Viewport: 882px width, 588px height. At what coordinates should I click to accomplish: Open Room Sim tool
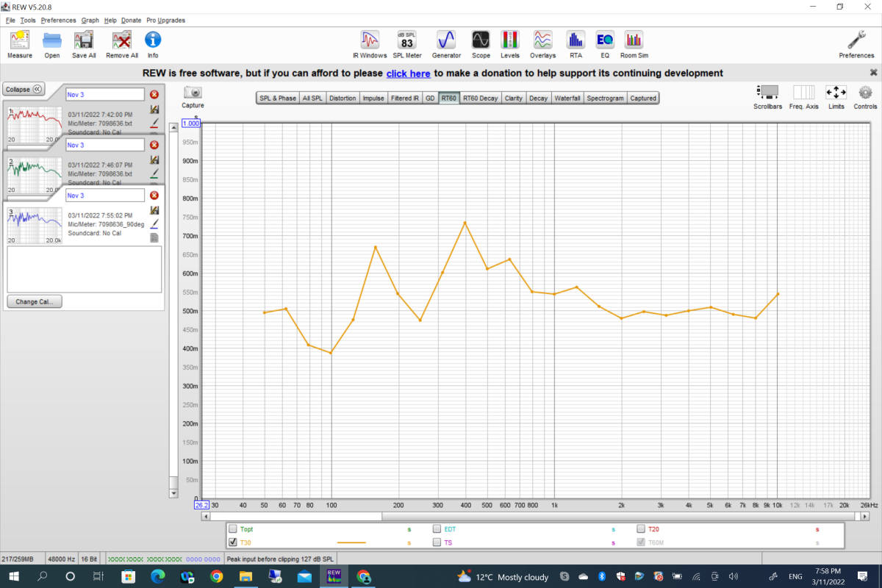tap(634, 43)
